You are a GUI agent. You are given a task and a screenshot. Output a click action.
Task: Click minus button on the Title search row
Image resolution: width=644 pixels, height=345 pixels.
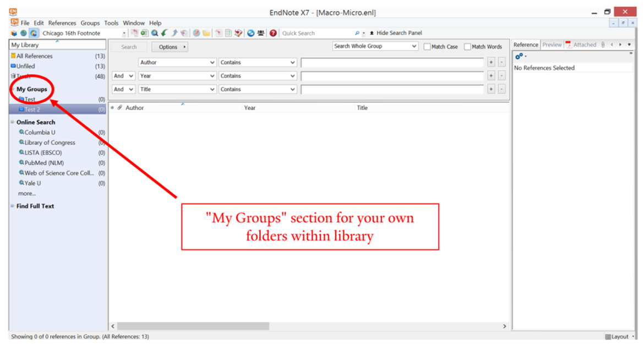501,89
